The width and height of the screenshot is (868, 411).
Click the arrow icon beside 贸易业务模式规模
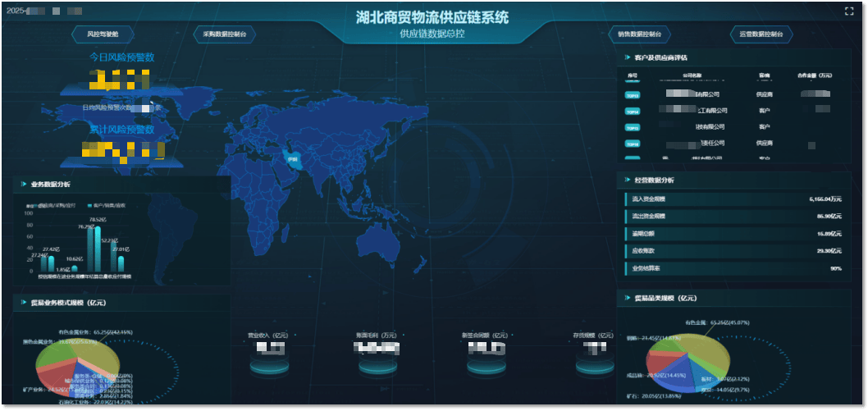tap(24, 303)
